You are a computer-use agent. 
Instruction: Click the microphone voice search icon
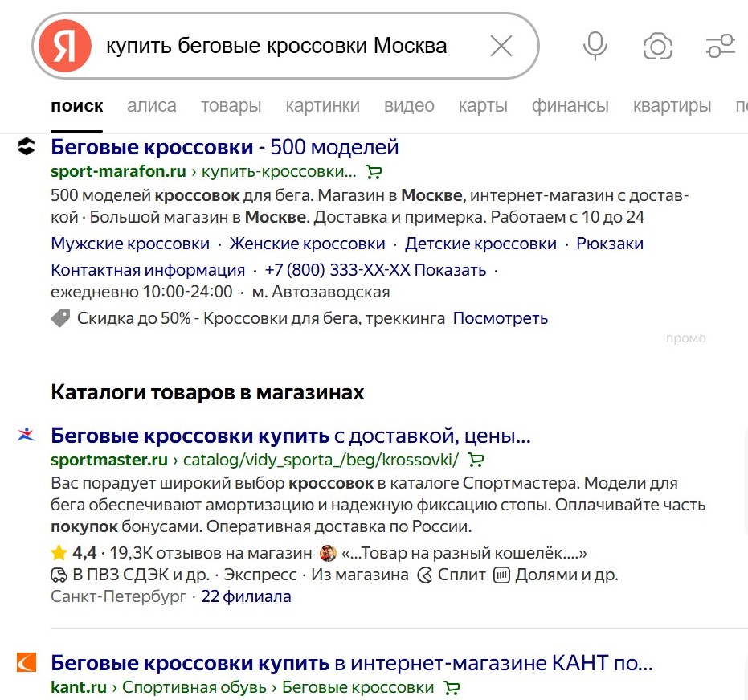point(595,46)
